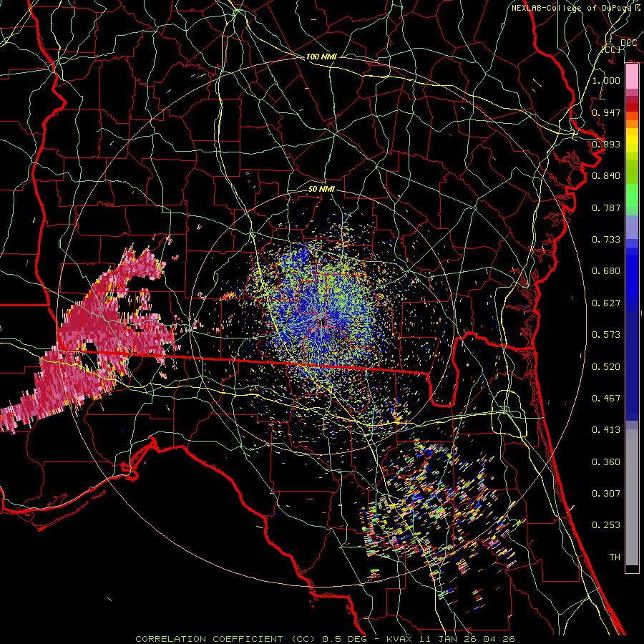This screenshot has height=644, width=644.
Task: Select the 0.360 scale label
Action: tap(606, 462)
